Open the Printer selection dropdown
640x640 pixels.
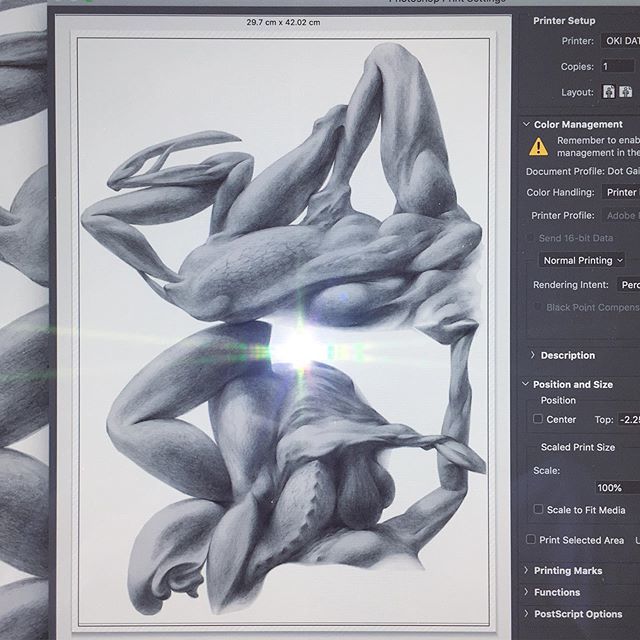[620, 41]
